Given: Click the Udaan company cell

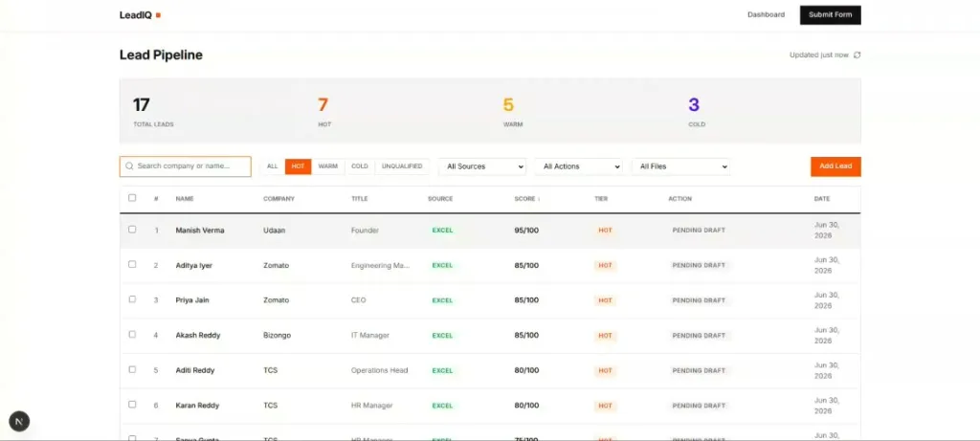Looking at the screenshot, I should 275,231.
